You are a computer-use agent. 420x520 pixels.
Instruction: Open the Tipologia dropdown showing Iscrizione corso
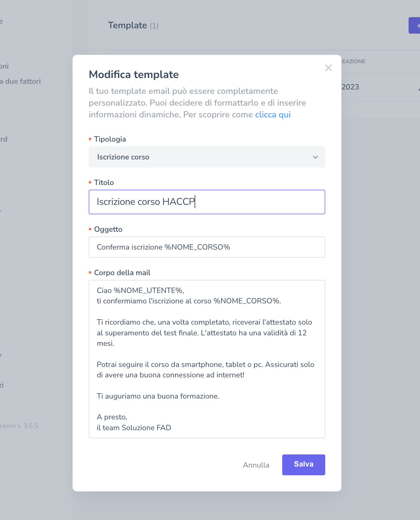[x=206, y=157]
